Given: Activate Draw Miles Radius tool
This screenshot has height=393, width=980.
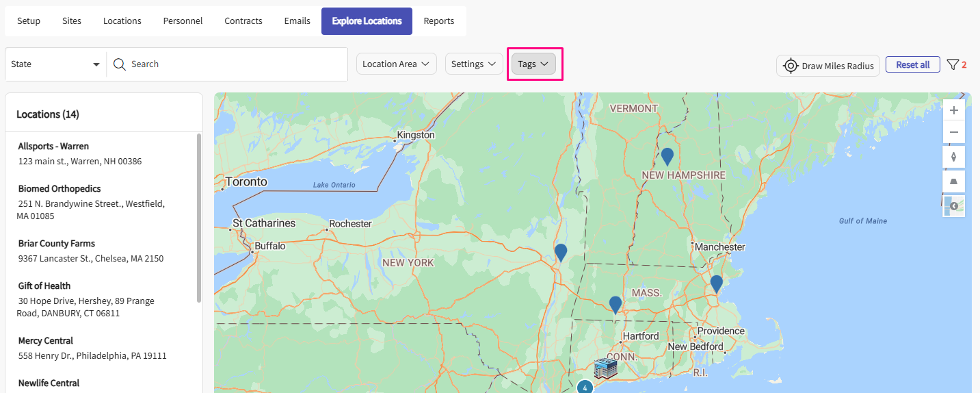Looking at the screenshot, I should point(827,66).
